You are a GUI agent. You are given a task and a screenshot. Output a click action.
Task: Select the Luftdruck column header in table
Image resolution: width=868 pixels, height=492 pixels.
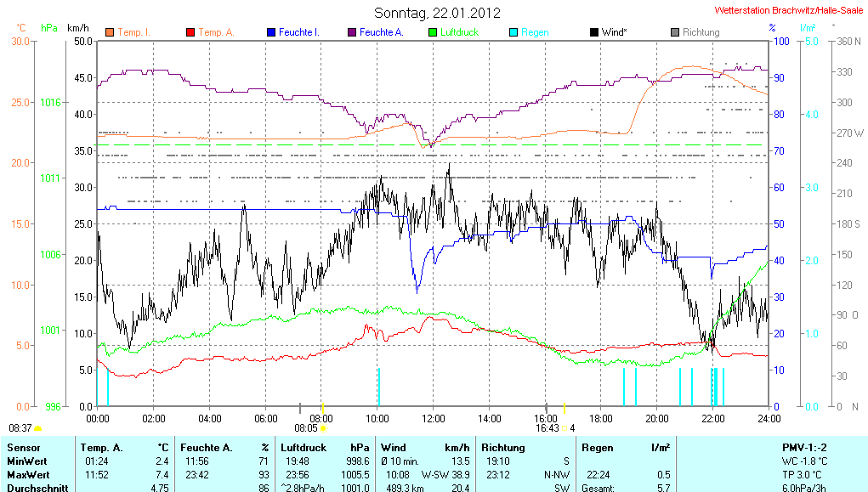tap(303, 447)
